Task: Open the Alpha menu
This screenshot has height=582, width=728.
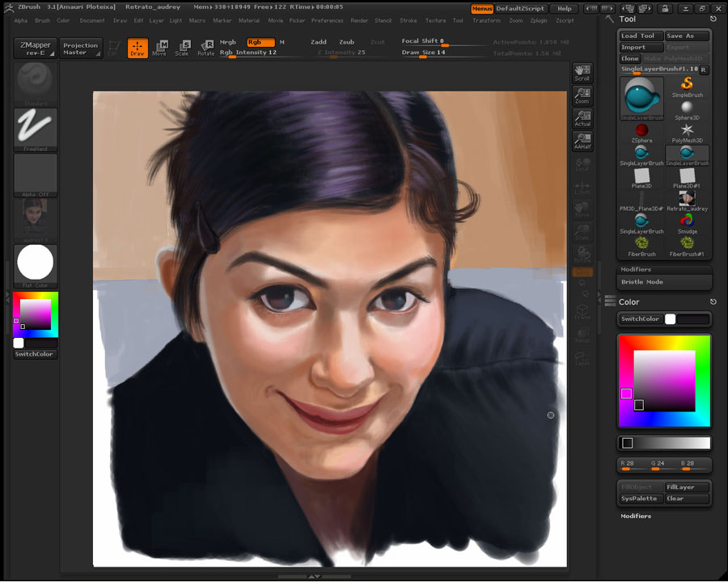Action: (20, 20)
